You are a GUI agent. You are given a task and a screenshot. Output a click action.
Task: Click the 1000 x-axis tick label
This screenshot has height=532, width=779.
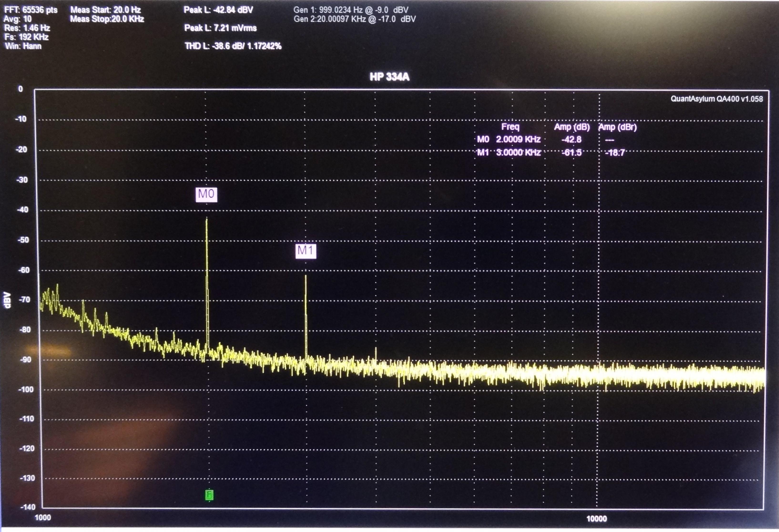(43, 517)
